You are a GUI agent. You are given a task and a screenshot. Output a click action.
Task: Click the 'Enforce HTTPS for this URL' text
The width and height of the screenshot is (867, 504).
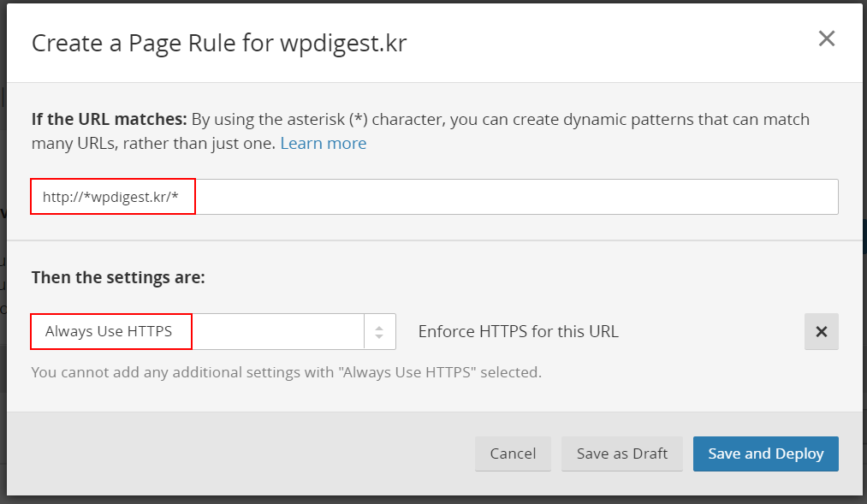click(x=518, y=332)
